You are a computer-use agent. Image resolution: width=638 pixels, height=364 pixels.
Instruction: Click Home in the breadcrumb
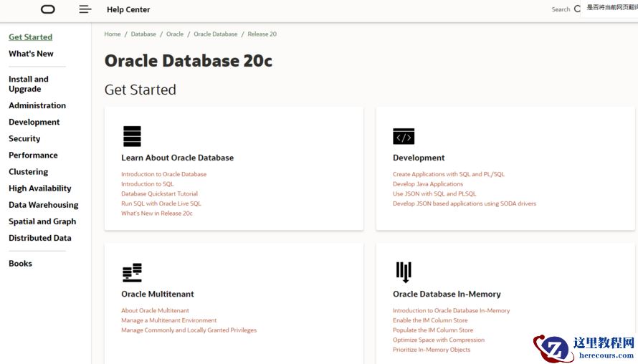tap(113, 34)
